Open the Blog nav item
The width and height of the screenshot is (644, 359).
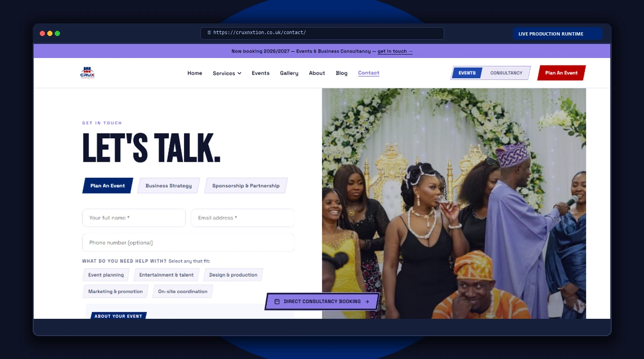342,73
